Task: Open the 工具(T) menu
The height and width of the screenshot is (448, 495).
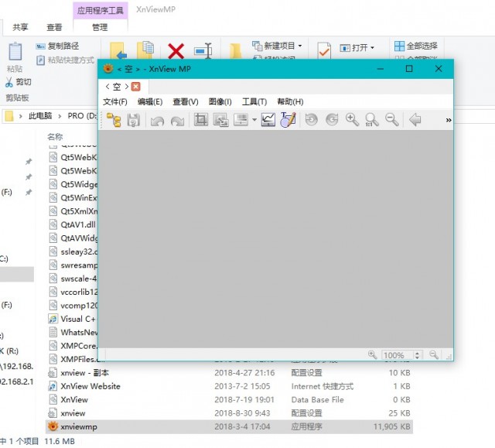Action: tap(254, 101)
